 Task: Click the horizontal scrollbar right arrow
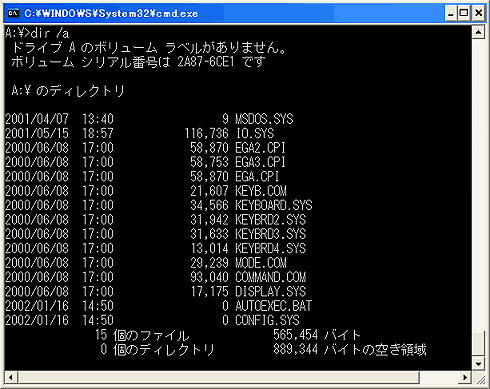pyautogui.click(x=464, y=378)
